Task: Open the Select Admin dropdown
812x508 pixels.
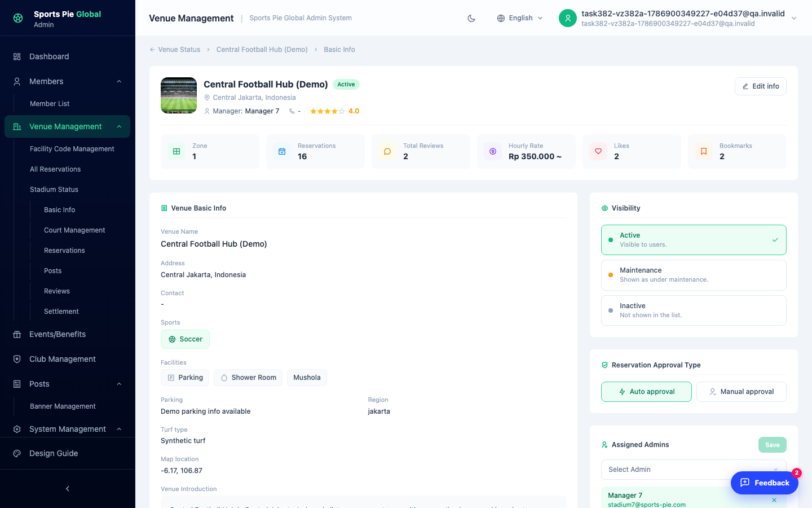Action: [x=694, y=470]
